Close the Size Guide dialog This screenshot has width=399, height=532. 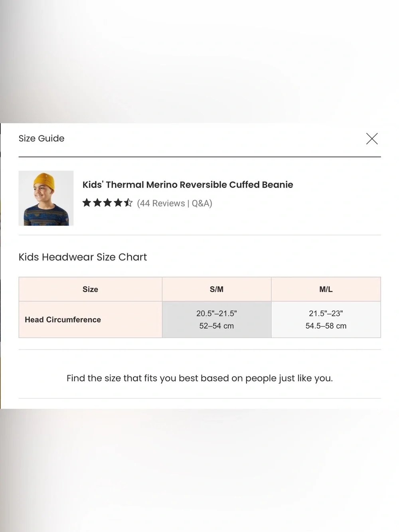(372, 138)
